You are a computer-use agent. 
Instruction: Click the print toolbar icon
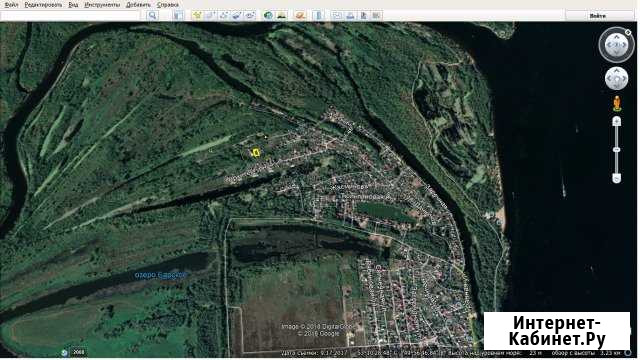[350, 16]
